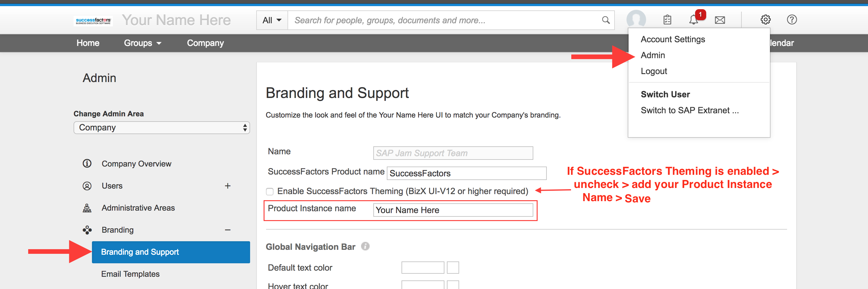Open the All search scope dropdown

pyautogui.click(x=272, y=20)
